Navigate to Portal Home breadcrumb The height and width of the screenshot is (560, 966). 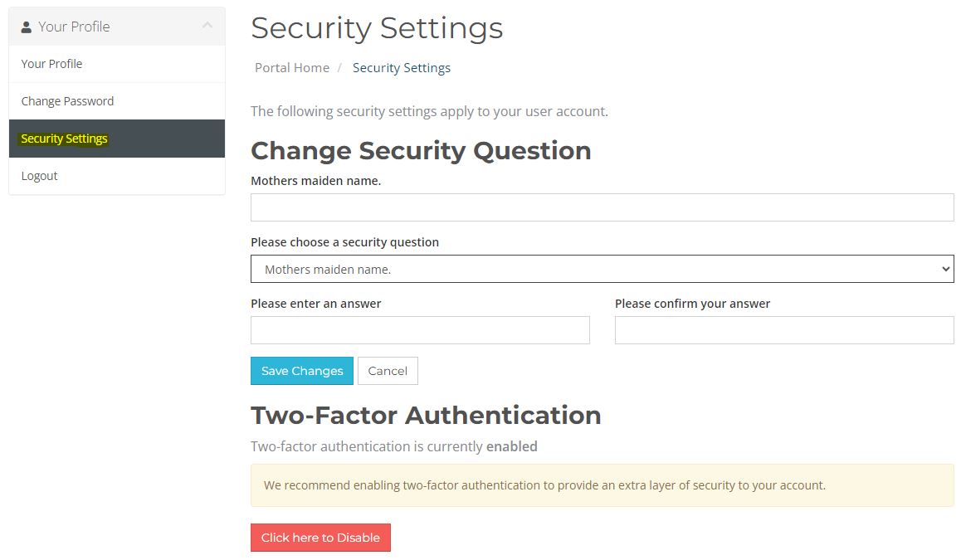pos(292,68)
